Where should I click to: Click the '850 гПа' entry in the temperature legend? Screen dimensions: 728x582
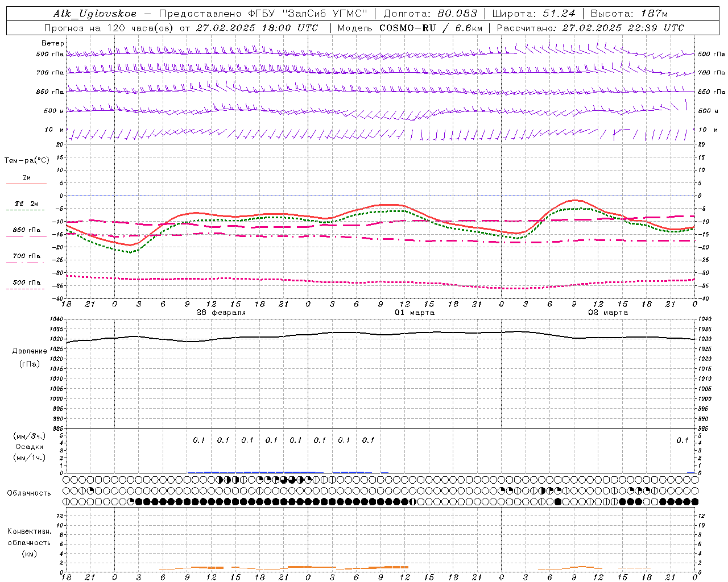coord(27,230)
